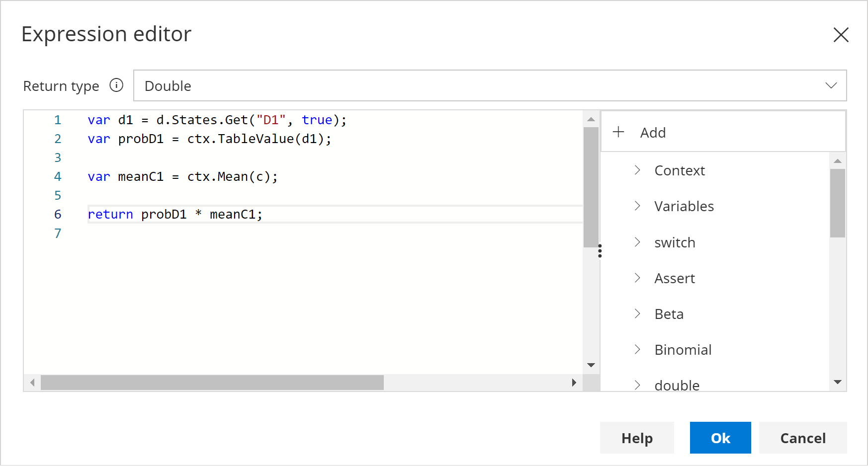Click the downward arrow on the editor scrollbar
This screenshot has width=868, height=466.
point(591,365)
